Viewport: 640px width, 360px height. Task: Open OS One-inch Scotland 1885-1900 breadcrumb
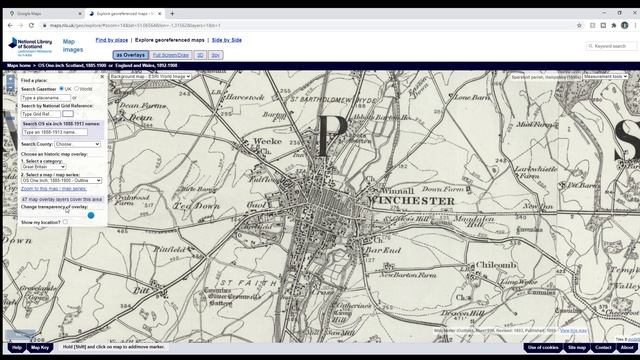[72, 65]
